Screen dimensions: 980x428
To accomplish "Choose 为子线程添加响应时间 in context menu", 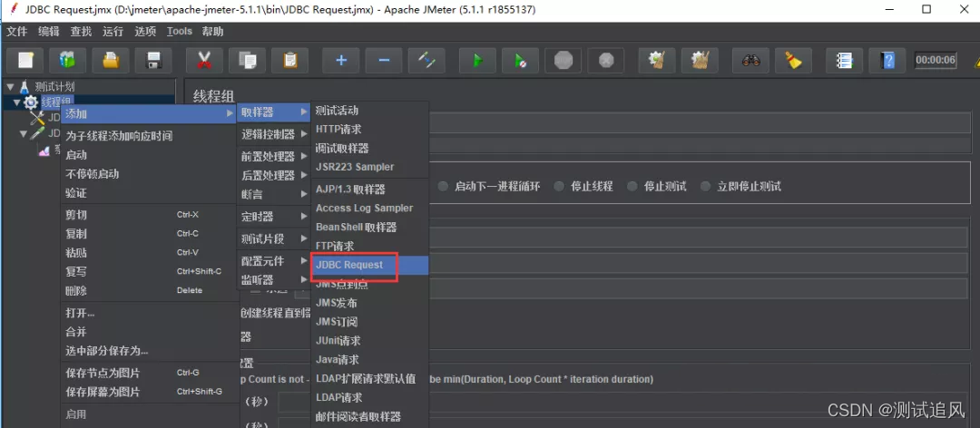I will click(148, 136).
